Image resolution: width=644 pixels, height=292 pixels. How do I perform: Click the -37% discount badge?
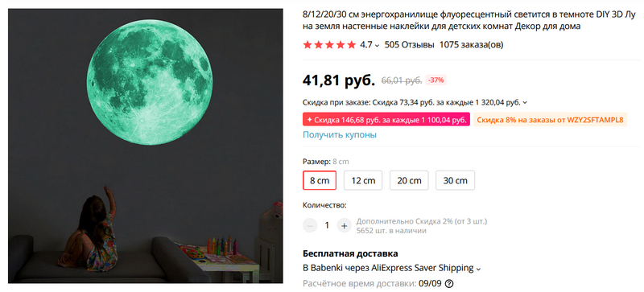click(x=436, y=80)
